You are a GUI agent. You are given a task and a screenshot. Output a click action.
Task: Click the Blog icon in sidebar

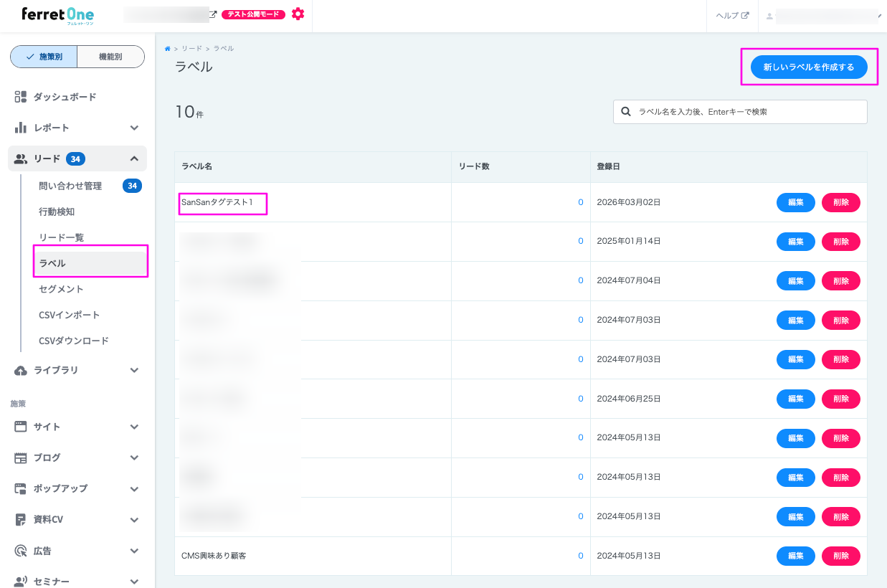point(21,457)
